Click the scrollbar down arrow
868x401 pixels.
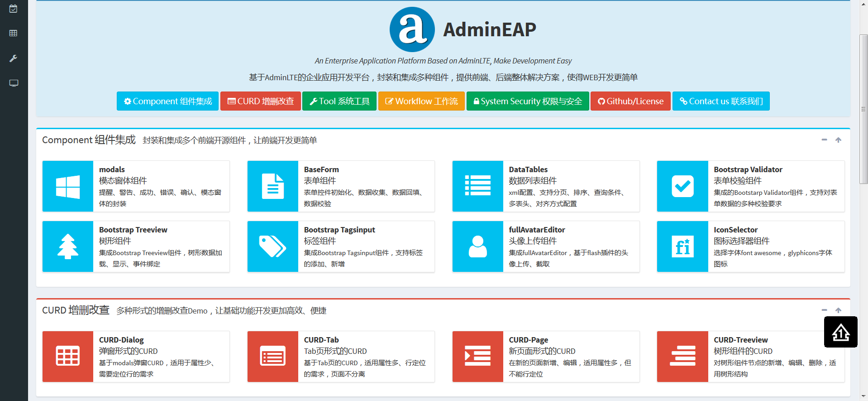(863, 397)
